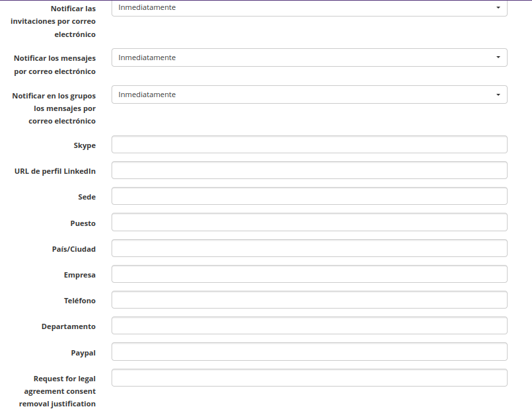Click the País/Ciudad text field
Viewport: 532px width, 411px height.
pyautogui.click(x=309, y=248)
